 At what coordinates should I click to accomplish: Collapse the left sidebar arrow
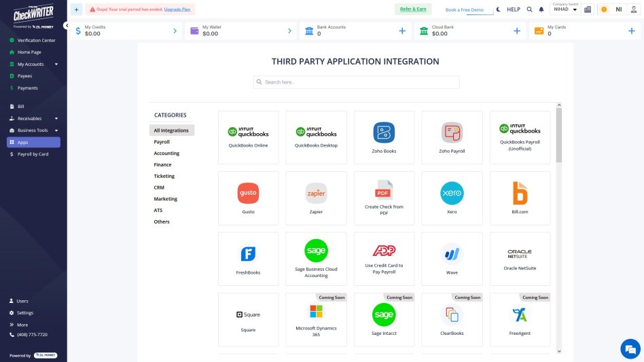coord(66,25)
